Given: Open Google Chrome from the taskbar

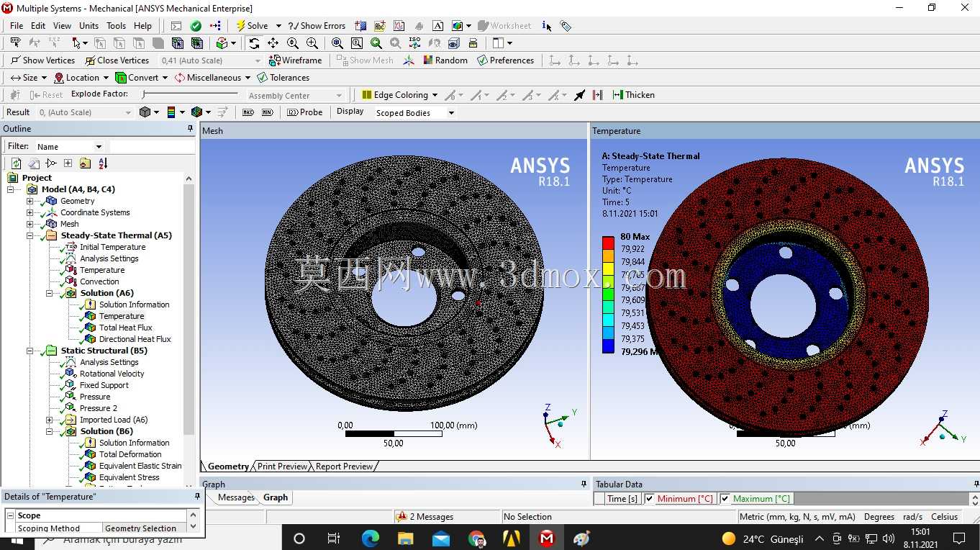Looking at the screenshot, I should (x=476, y=538).
